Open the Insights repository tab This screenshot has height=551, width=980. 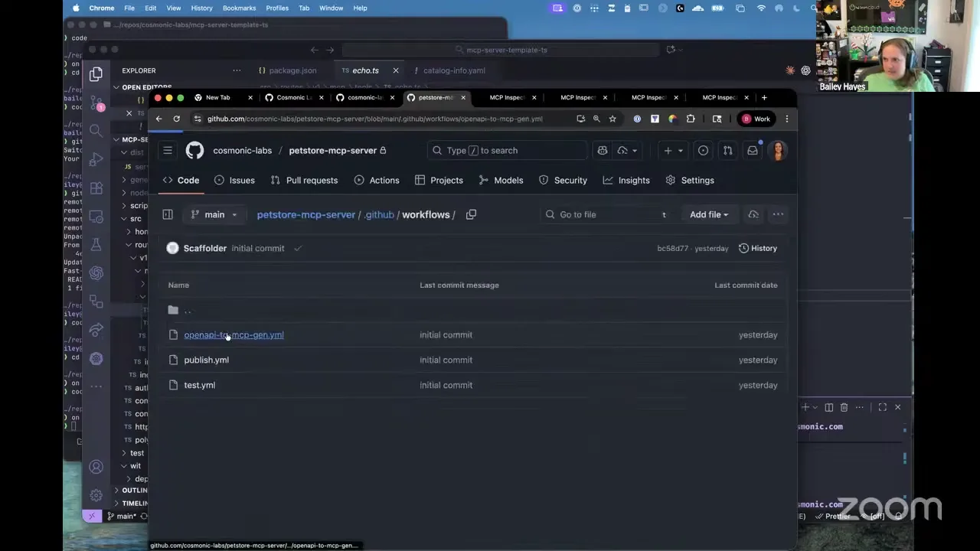click(x=626, y=181)
